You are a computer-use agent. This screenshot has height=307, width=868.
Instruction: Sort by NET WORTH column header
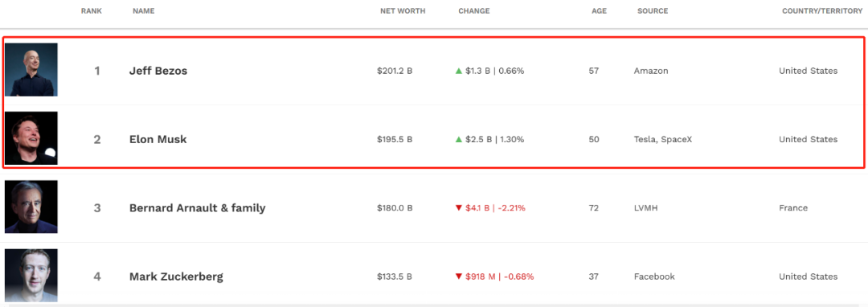(403, 11)
